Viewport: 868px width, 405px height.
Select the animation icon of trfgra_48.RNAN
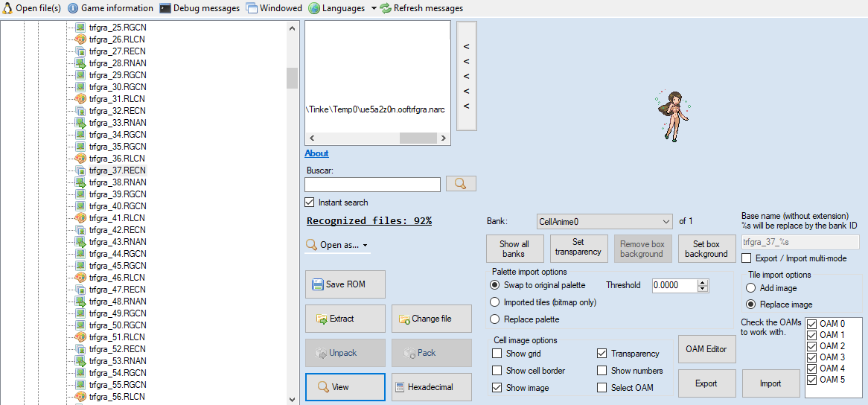point(80,301)
